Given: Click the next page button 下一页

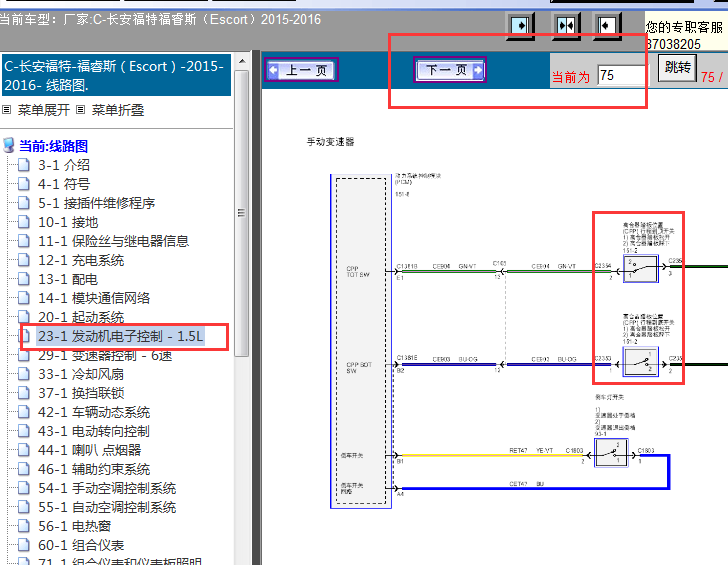Looking at the screenshot, I should click(449, 70).
